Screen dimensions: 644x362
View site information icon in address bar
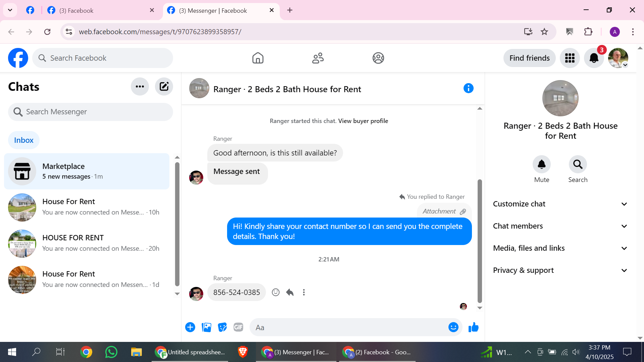point(69,32)
